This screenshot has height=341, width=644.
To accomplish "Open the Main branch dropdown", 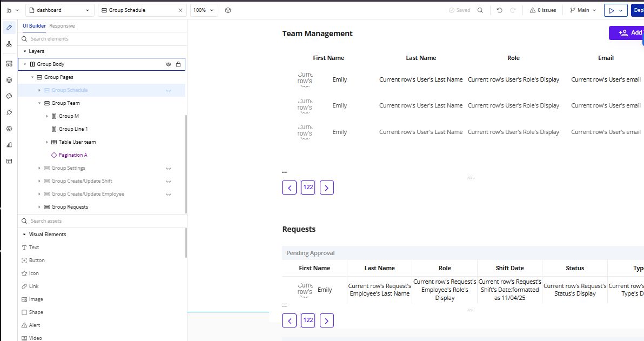I will pyautogui.click(x=583, y=10).
